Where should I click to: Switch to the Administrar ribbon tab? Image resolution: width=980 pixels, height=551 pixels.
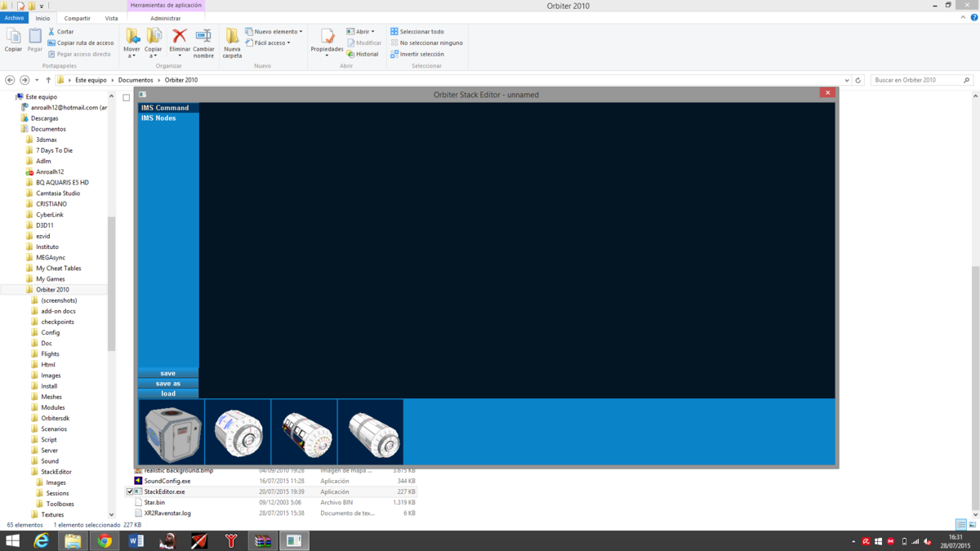tap(165, 18)
